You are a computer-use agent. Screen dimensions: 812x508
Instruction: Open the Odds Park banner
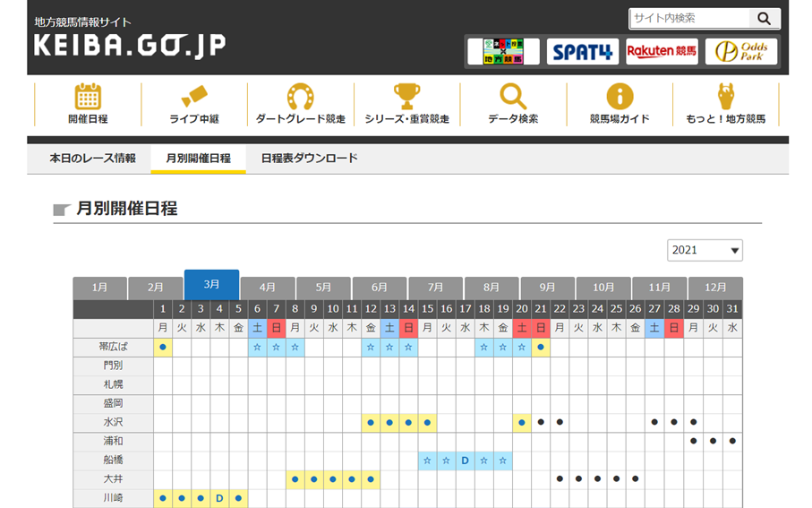click(740, 52)
